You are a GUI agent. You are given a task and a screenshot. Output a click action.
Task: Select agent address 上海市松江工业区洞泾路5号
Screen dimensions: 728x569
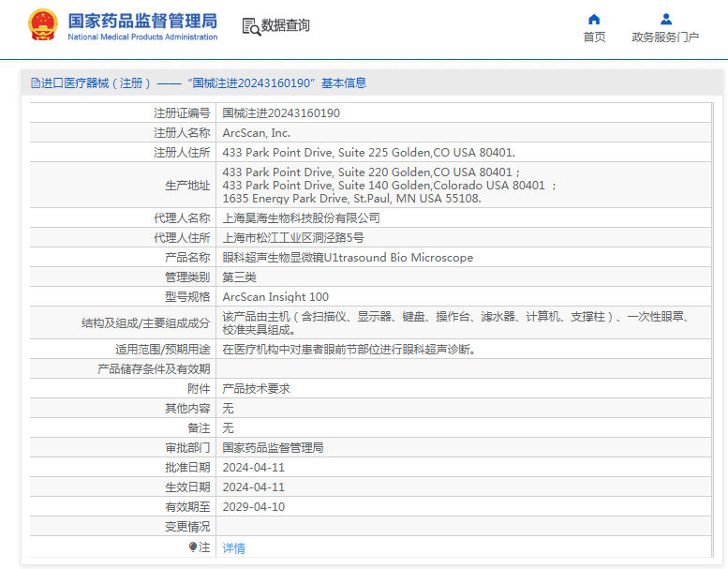click(x=293, y=238)
